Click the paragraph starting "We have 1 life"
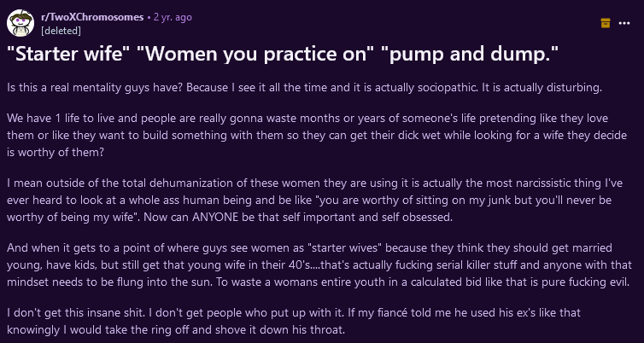This screenshot has width=644, height=343. (x=317, y=136)
